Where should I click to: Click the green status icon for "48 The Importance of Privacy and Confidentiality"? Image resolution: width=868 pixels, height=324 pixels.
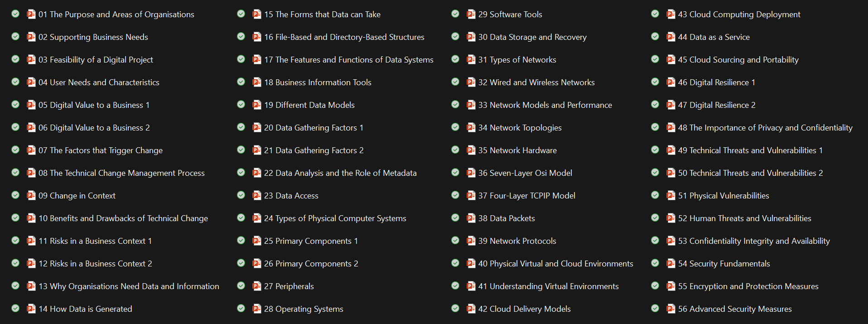coord(655,127)
